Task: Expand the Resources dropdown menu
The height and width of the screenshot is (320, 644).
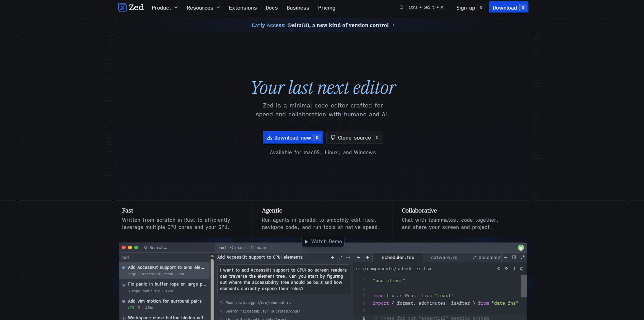Action: point(203,8)
